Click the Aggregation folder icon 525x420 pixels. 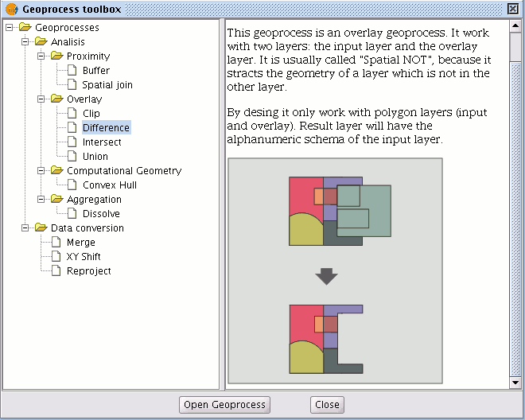(x=57, y=200)
